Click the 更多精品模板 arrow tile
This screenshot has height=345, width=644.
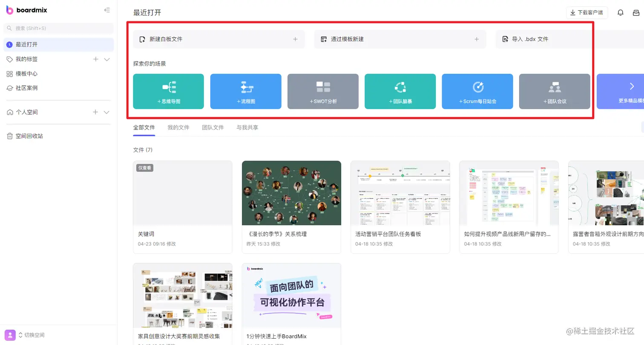pos(621,91)
